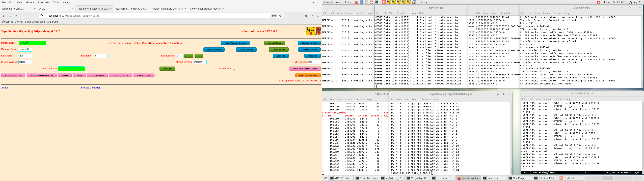Open Firefox hamburger application menu
This screenshot has height=181, width=644.
point(318,16)
